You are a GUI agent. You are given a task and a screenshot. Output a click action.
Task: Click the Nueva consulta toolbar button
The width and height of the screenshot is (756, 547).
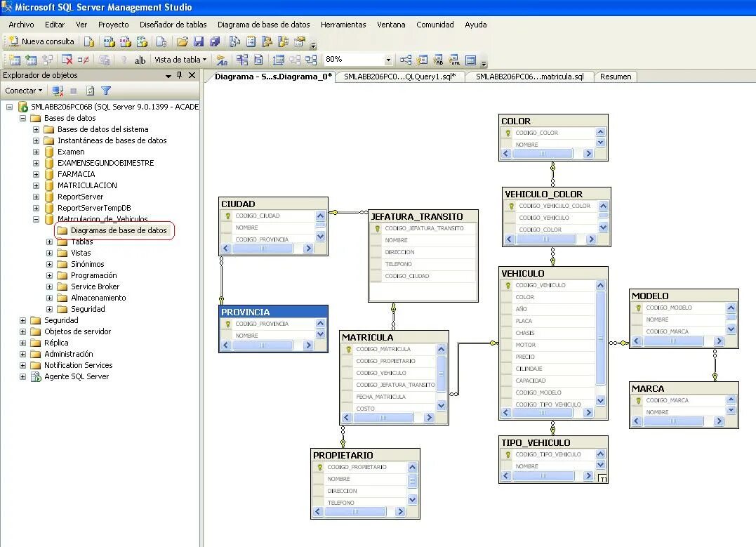click(x=41, y=41)
